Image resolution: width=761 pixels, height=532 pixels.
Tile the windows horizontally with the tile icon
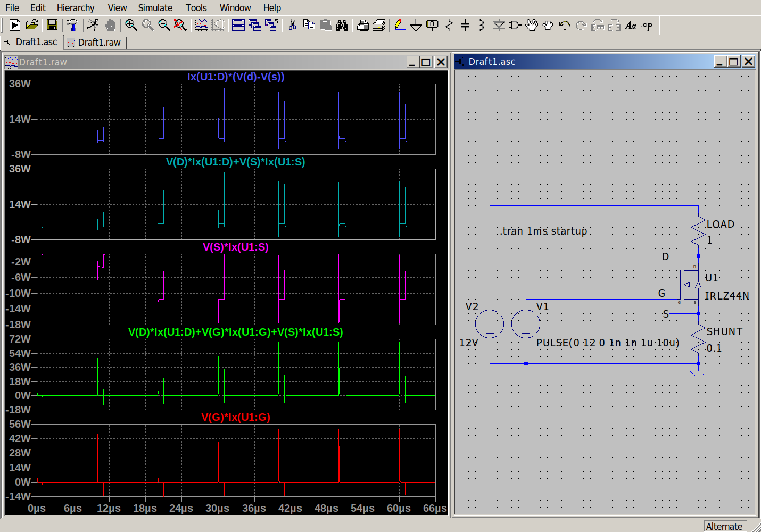[238, 25]
